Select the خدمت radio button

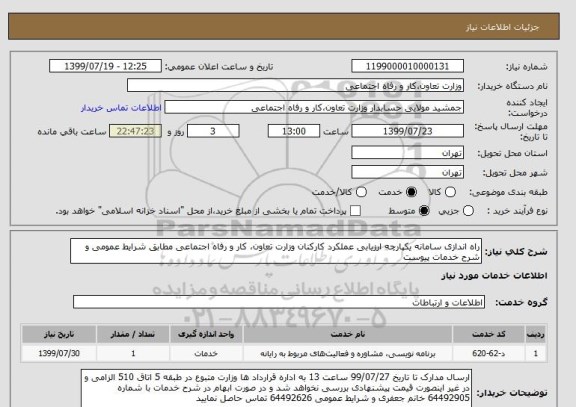[411, 192]
